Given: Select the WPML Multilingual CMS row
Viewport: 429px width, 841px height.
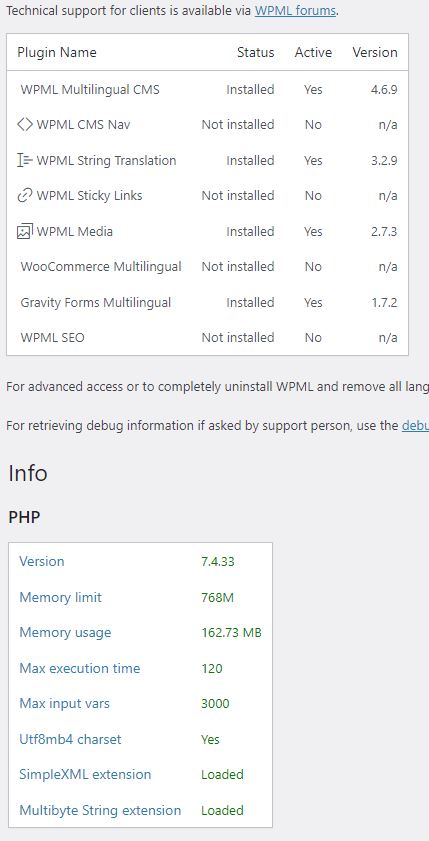Looking at the screenshot, I should click(x=208, y=89).
